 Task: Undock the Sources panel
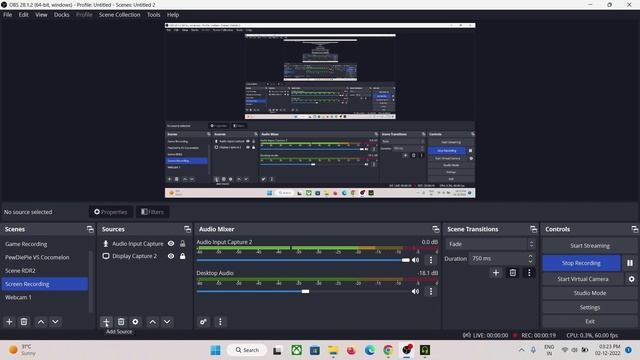click(x=187, y=229)
